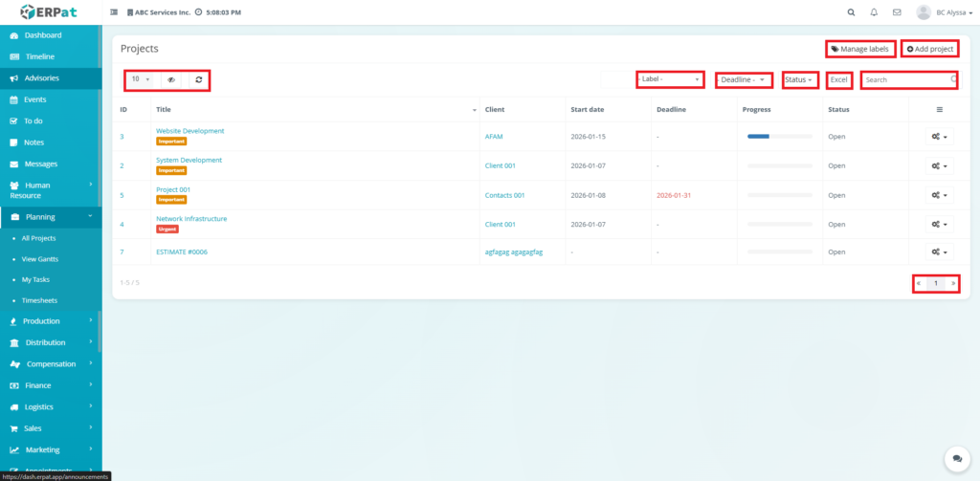Open the Status filter dropdown
This screenshot has width=980, height=481.
(x=799, y=80)
